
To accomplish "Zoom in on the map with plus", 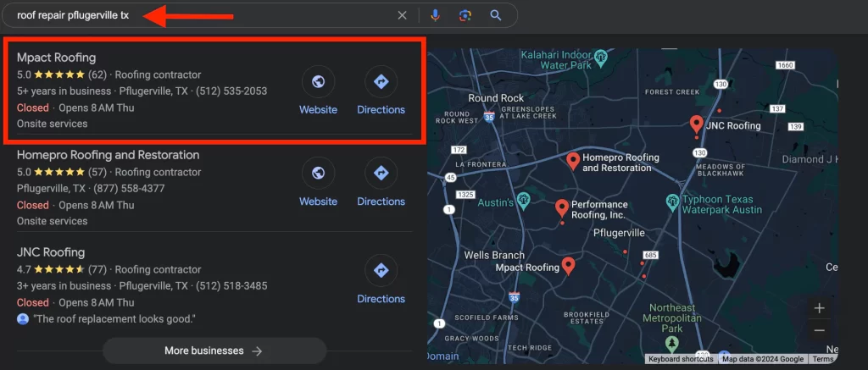I will pos(820,308).
